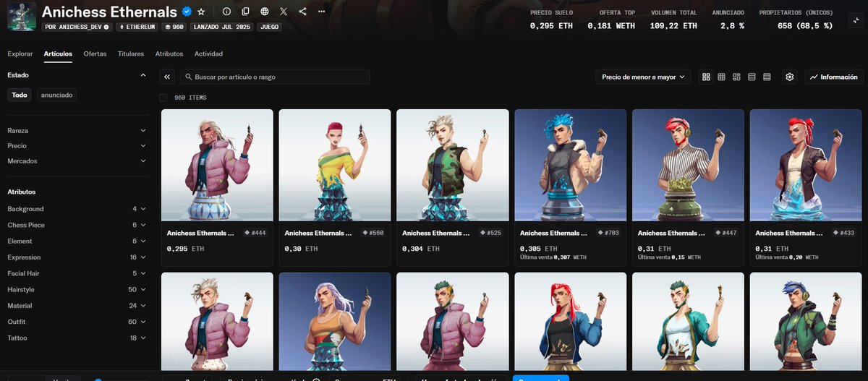The width and height of the screenshot is (868, 381).
Task: Expand the Expression attribute filter
Action: [77, 257]
